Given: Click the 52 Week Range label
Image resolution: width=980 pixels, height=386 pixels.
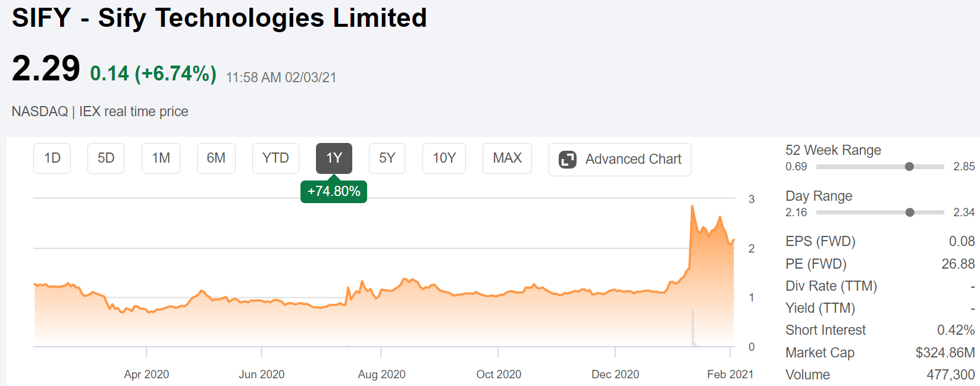Looking at the screenshot, I should click(833, 150).
